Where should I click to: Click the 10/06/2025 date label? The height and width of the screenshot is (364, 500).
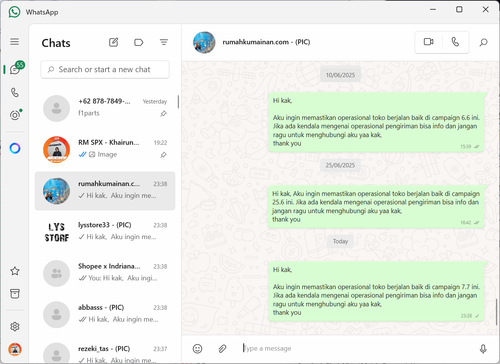340,75
